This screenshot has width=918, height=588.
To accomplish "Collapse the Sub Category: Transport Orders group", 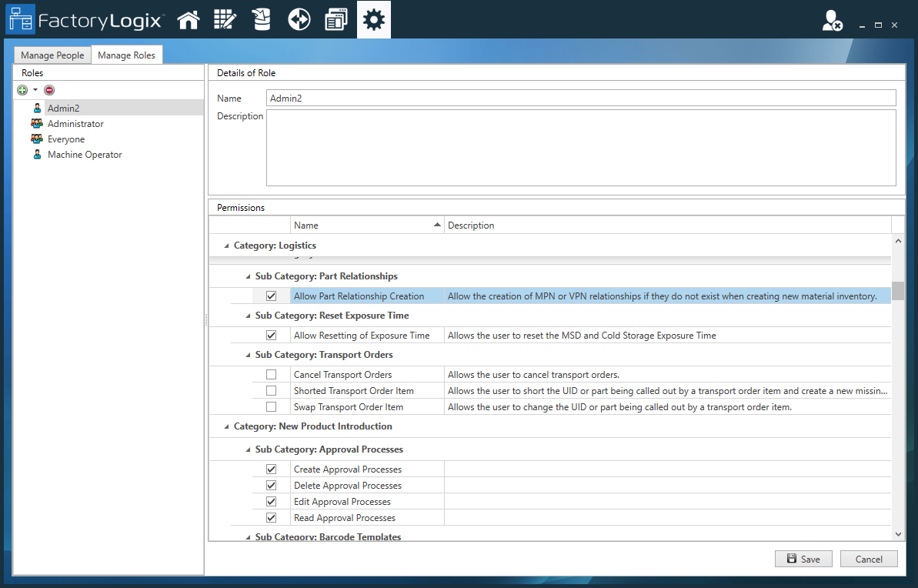I will click(x=247, y=355).
